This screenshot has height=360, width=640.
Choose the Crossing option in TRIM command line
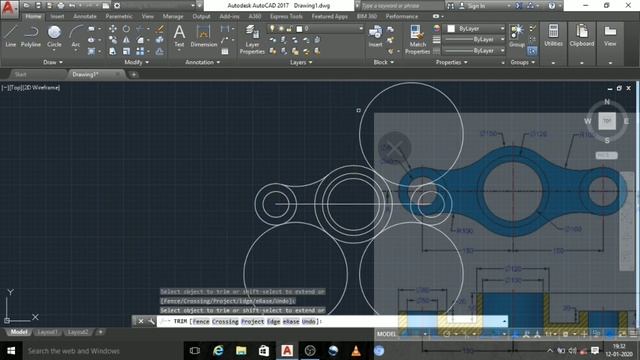(x=225, y=322)
